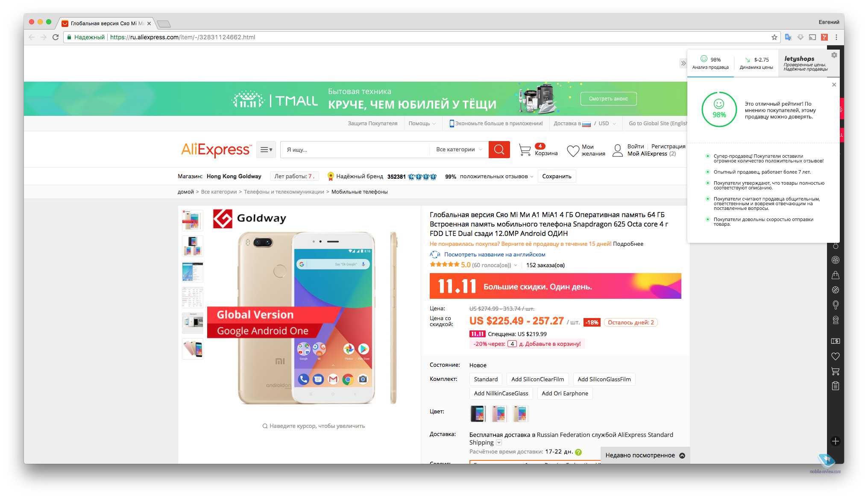Click the Сохранить store button

tap(557, 177)
